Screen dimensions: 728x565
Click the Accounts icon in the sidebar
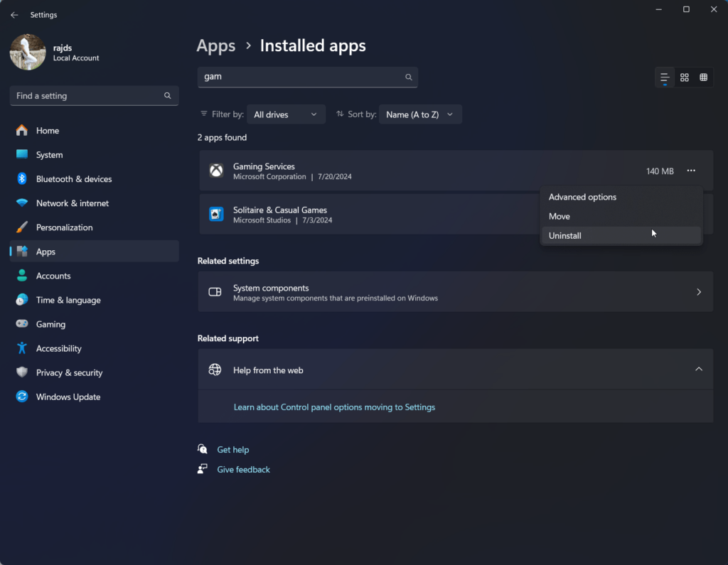[x=22, y=275]
